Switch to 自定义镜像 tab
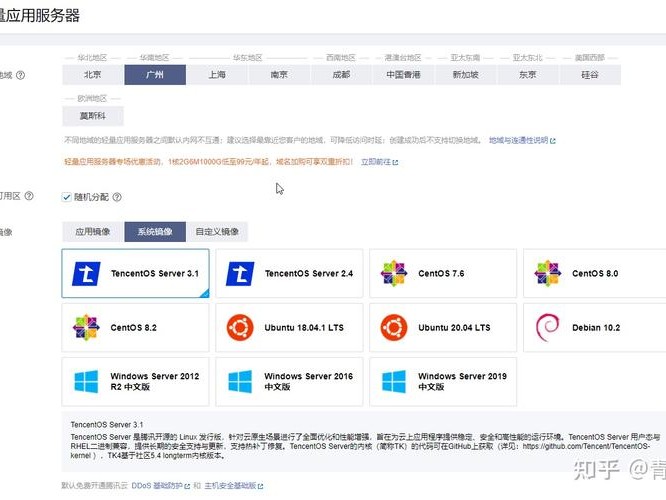666x500 pixels. point(217,232)
